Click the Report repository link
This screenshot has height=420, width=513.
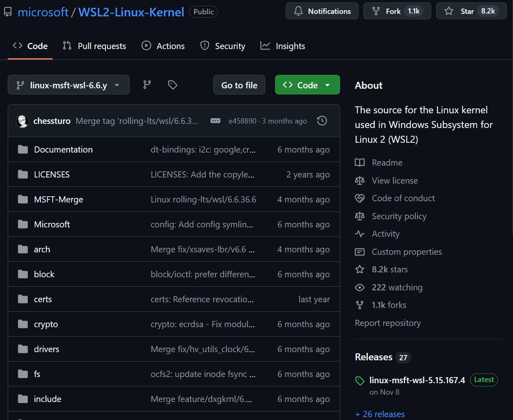click(388, 323)
